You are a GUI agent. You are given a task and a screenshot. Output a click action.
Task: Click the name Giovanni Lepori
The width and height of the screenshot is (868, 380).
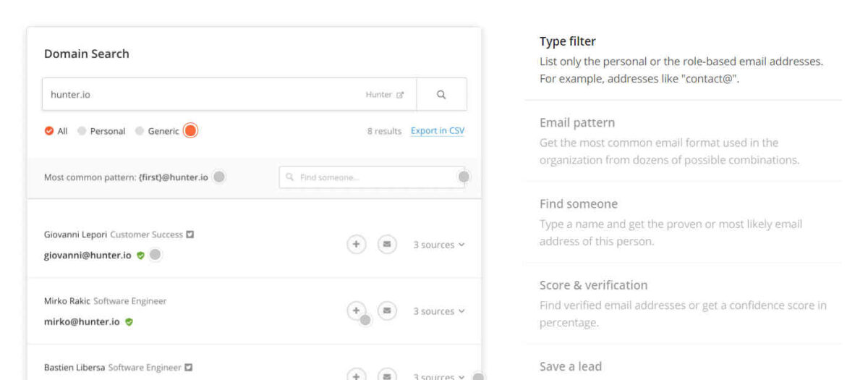76,235
